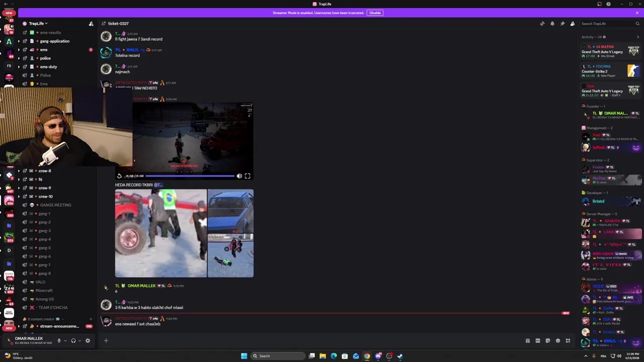Expand the crew-9 channel threads
Image resolution: width=644 pixels, height=362 pixels.
(x=19, y=188)
